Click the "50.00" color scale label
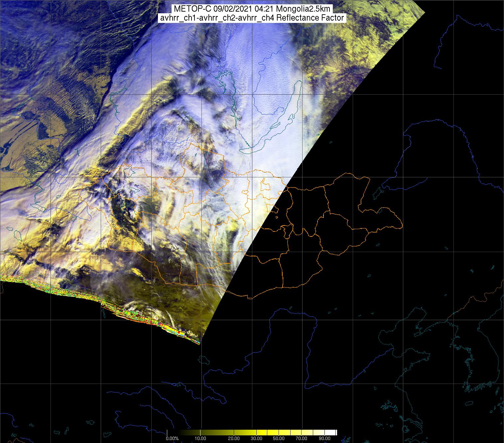This screenshot has height=443, width=504. click(x=279, y=439)
